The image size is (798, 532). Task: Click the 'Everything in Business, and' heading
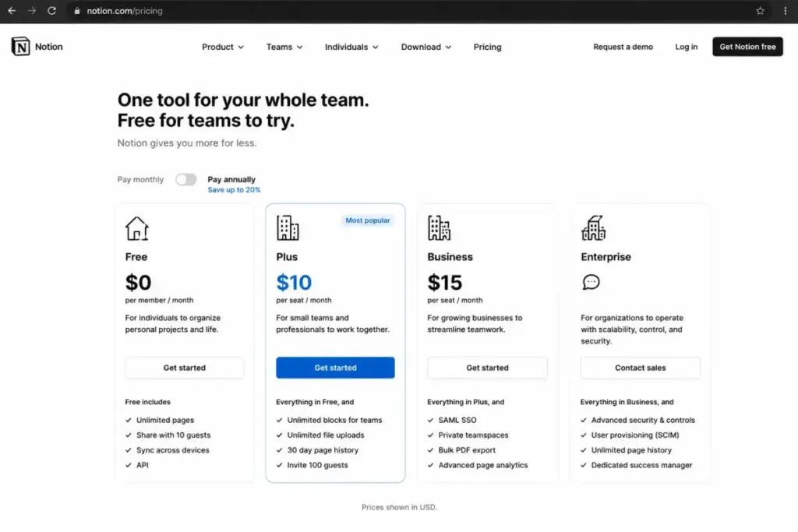[x=627, y=402]
